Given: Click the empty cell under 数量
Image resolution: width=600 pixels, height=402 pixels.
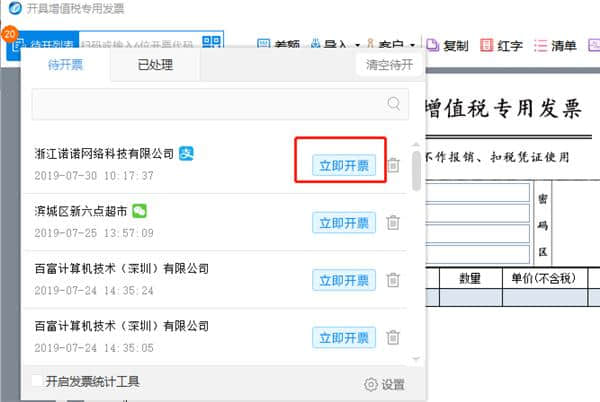Looking at the screenshot, I should 471,298.
